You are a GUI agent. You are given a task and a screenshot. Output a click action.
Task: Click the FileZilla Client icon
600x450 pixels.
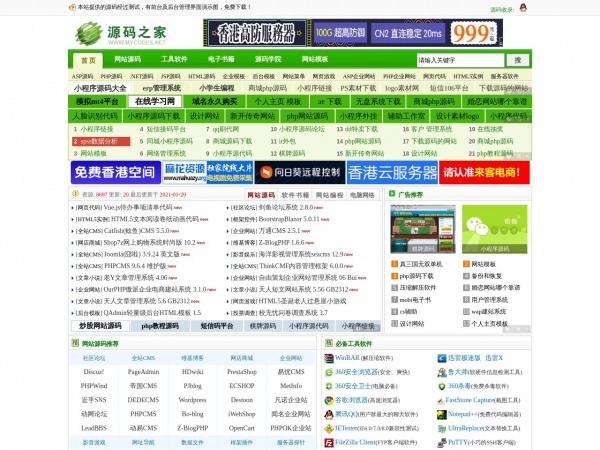[329, 443]
